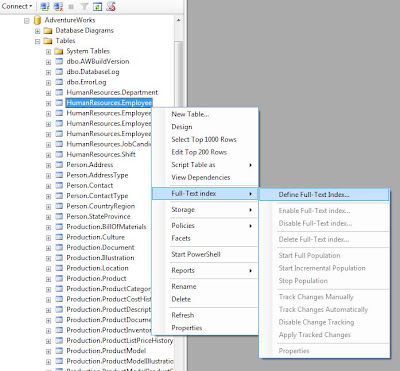This screenshot has width=400, height=371.
Task: Click the AdventureWorks database cylinder icon
Action: click(x=38, y=20)
